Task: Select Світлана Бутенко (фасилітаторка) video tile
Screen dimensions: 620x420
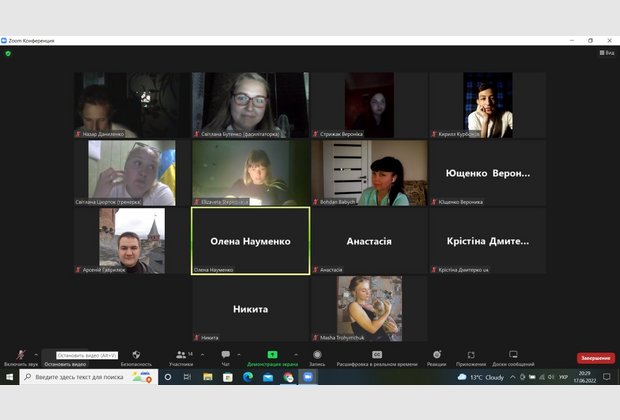Action: (x=251, y=105)
